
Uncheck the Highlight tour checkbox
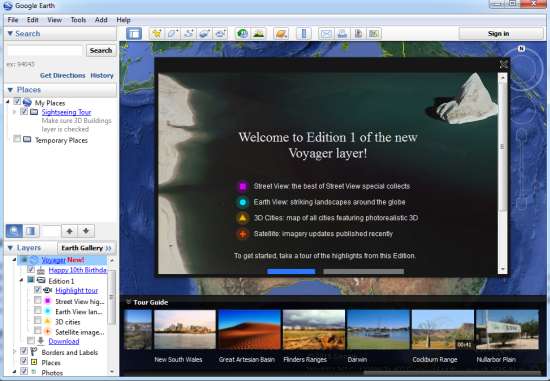pos(38,290)
